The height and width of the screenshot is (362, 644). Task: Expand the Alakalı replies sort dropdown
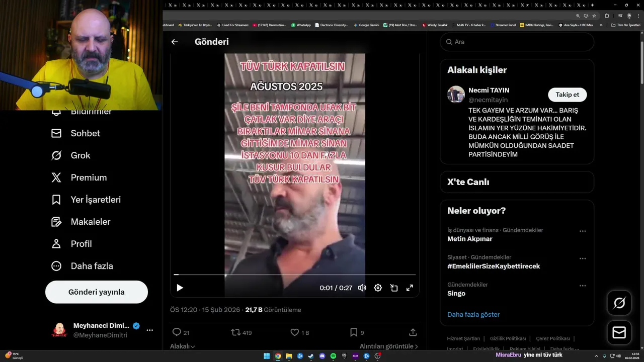pyautogui.click(x=183, y=346)
